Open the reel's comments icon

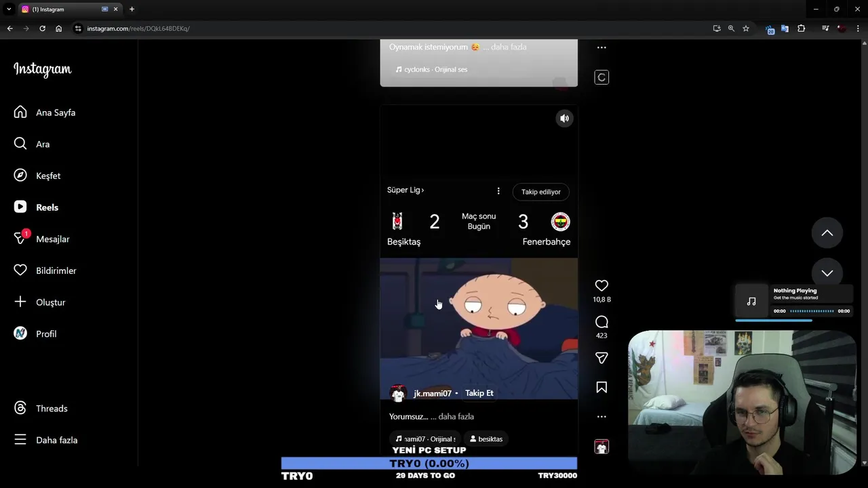point(601,322)
